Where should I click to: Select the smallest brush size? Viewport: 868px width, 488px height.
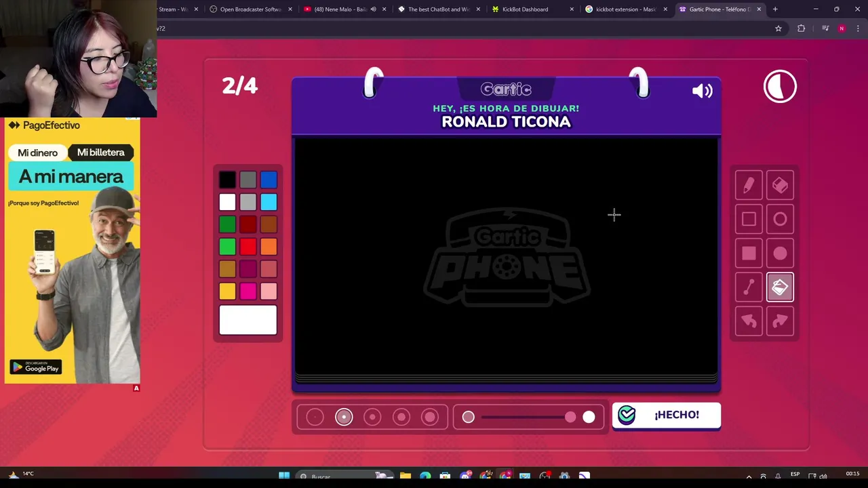click(315, 418)
